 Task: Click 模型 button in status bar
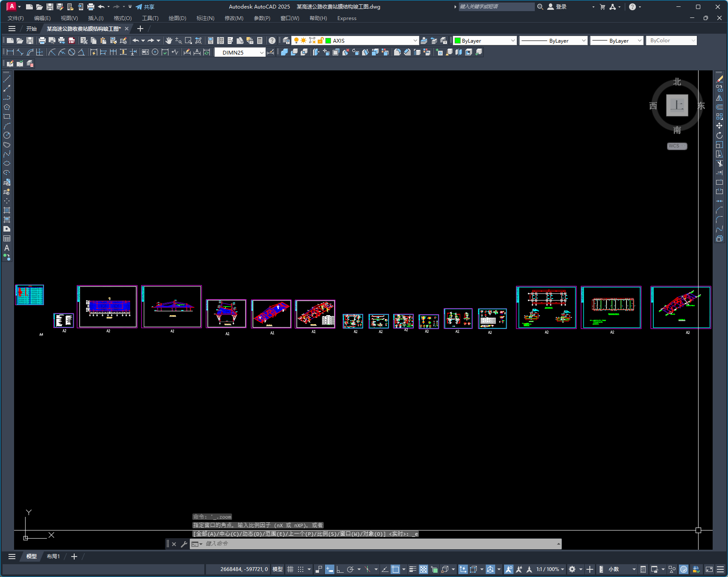click(x=278, y=569)
